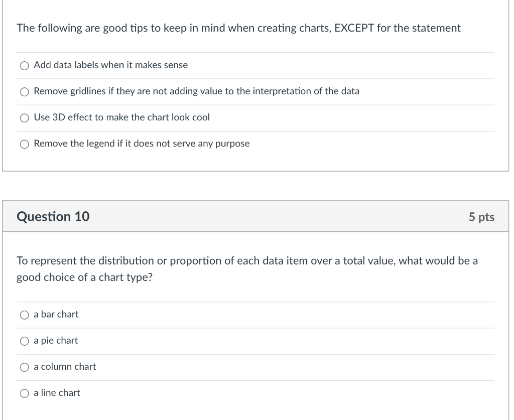
Task: Click the 'a column chart' answer text
Action: click(x=65, y=367)
